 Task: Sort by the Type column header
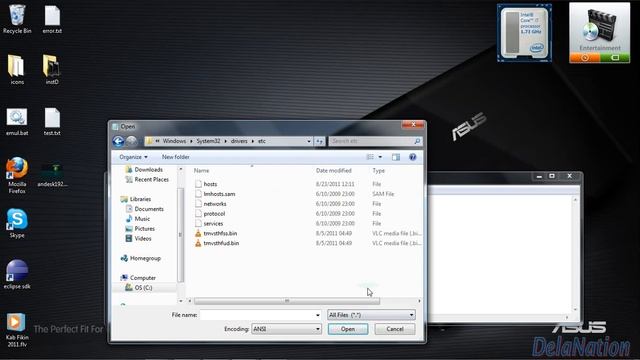tap(378, 171)
